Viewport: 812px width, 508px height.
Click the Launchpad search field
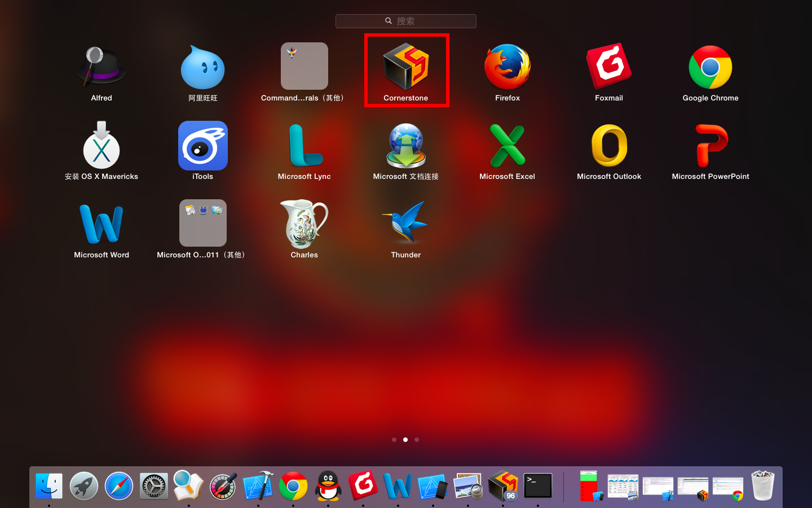coord(406,21)
